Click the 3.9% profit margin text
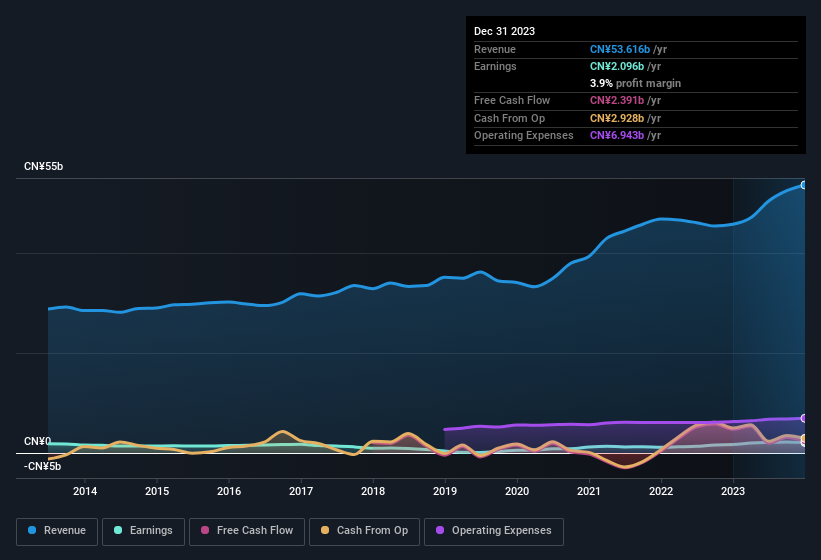821x560 pixels. (x=636, y=83)
